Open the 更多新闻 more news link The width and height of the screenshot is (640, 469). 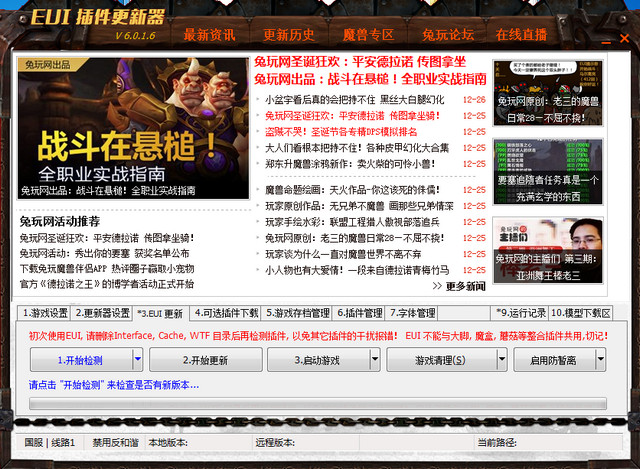(465, 287)
